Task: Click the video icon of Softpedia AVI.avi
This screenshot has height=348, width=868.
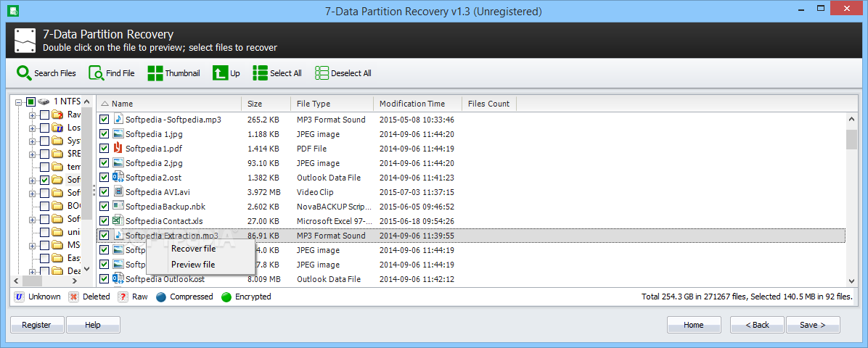Action: (118, 191)
